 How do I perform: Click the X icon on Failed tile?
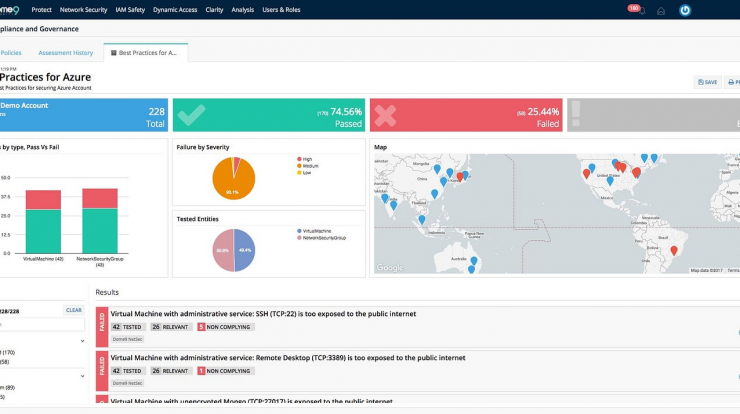tap(385, 116)
